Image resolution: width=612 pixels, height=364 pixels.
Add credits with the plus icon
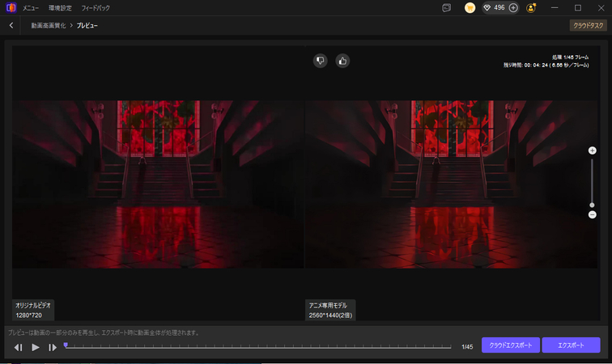pos(513,7)
